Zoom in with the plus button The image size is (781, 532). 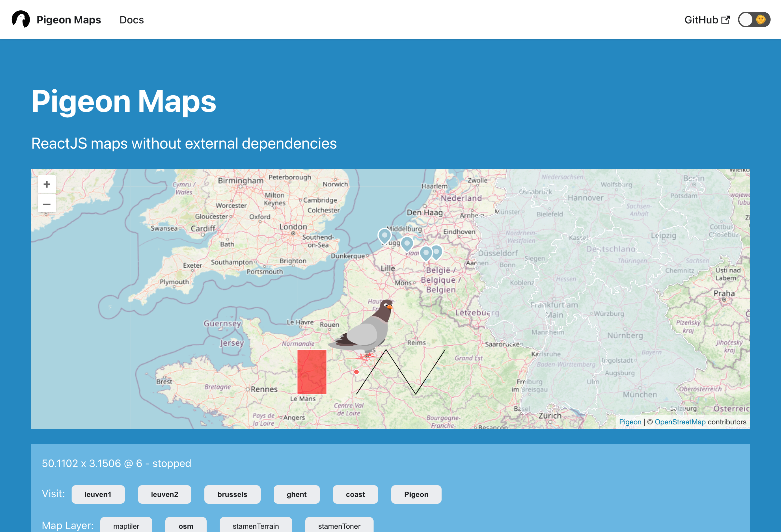[x=47, y=184]
